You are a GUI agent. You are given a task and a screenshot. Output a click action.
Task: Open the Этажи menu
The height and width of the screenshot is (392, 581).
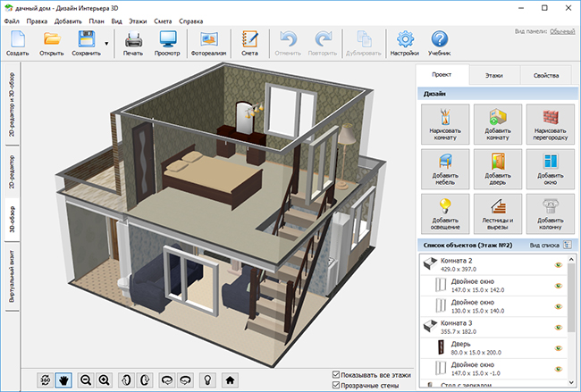138,21
